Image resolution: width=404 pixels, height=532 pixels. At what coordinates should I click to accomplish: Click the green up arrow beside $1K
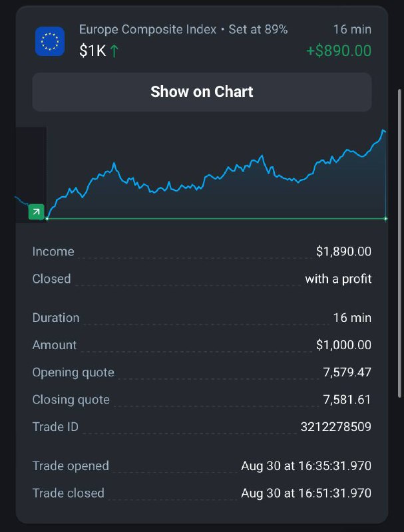pyautogui.click(x=114, y=51)
